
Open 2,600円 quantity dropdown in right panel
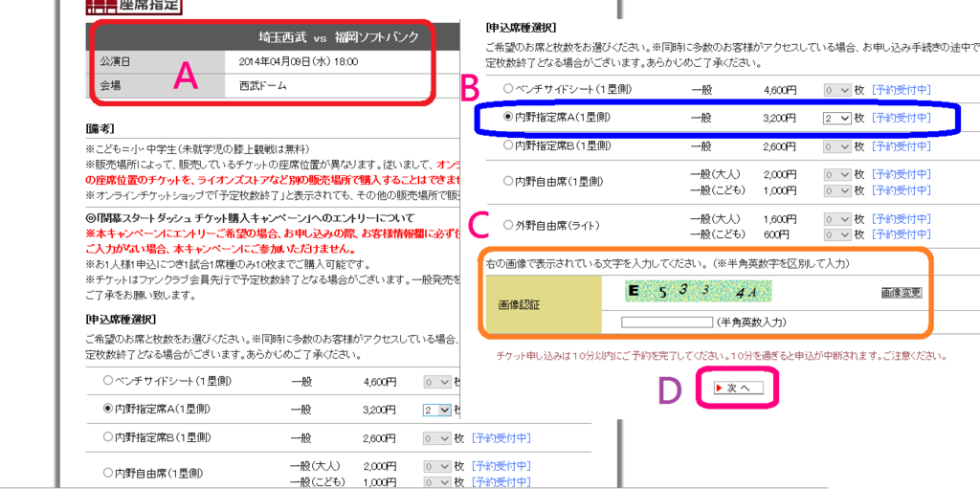[837, 145]
